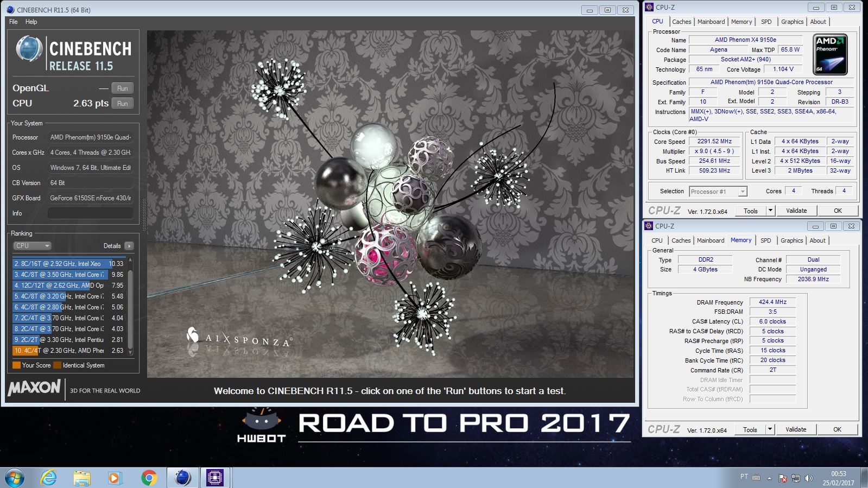Viewport: 868px width, 488px height.
Task: Open Caches tab in bottom CPU-Z
Action: coord(681,240)
